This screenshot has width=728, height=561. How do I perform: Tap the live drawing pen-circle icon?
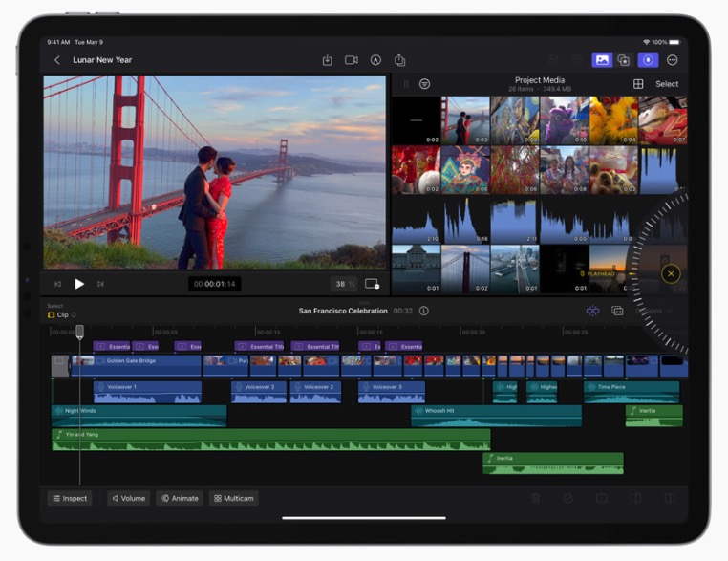(375, 60)
